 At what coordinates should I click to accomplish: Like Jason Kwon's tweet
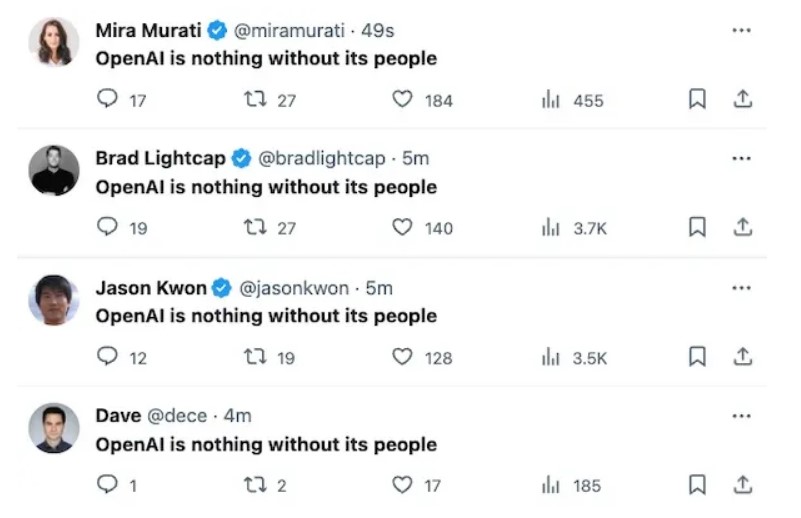pos(402,357)
